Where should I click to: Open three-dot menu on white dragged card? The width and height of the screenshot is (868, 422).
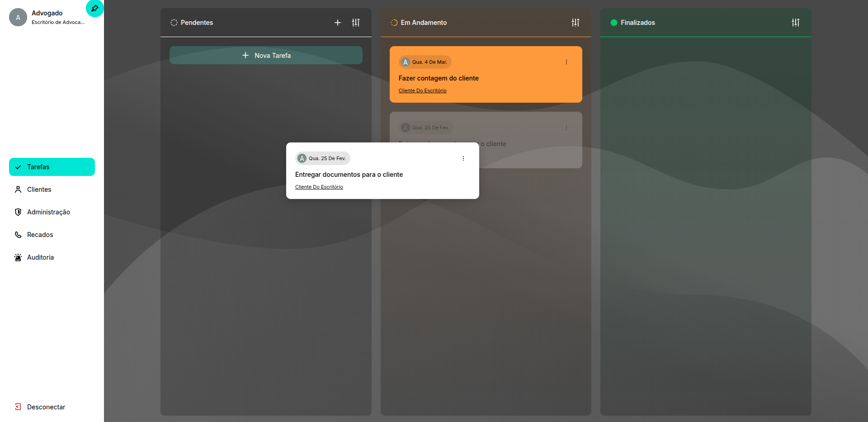click(463, 158)
